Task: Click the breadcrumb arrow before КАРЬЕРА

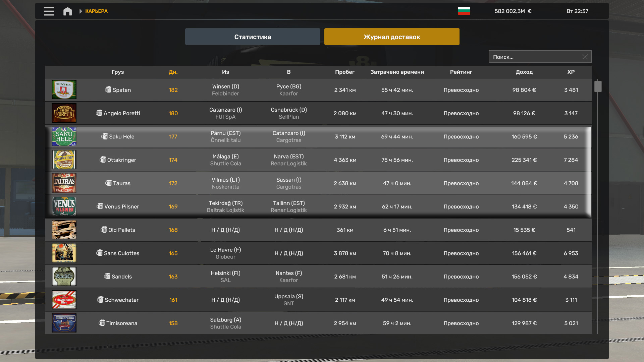Action: pyautogui.click(x=80, y=11)
